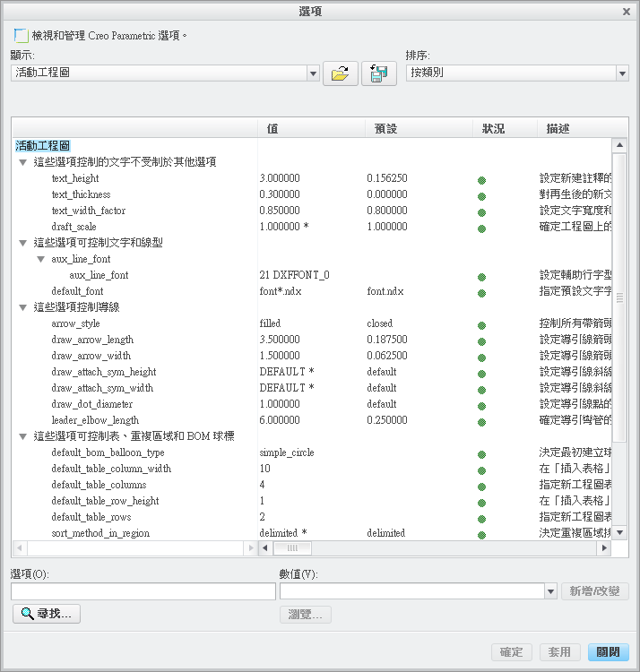Collapse 這些選項控制的文字不受制於其他選項 group

click(x=23, y=162)
